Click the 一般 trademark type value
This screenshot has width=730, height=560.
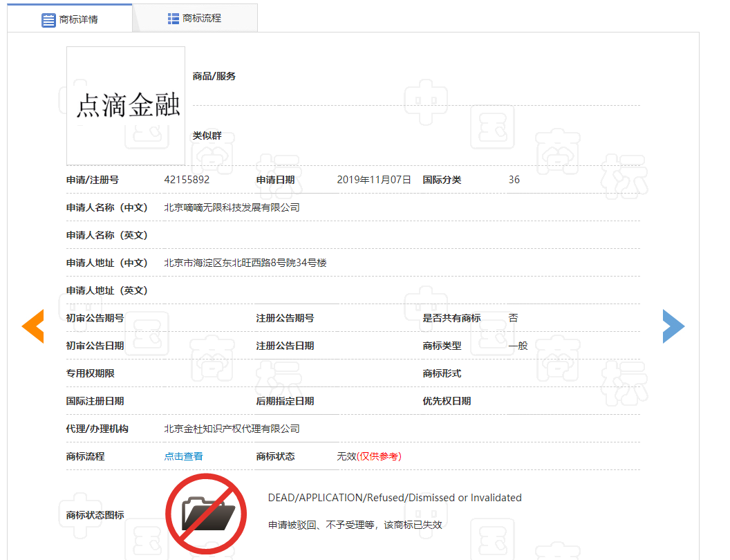tap(518, 346)
